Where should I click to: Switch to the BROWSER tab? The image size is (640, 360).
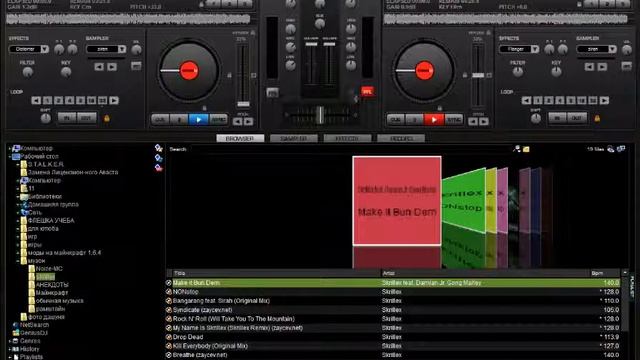click(x=240, y=138)
